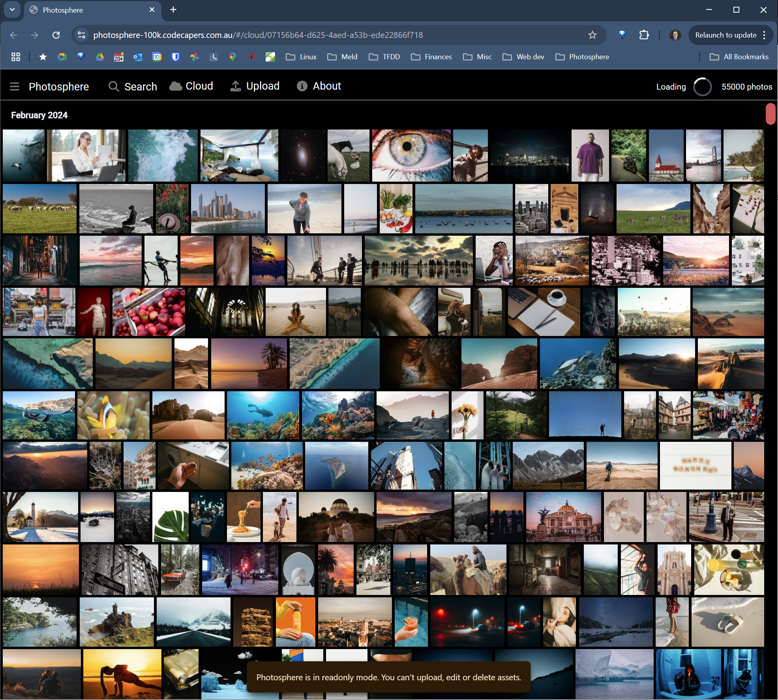Bookmark this page with star icon

pos(592,35)
